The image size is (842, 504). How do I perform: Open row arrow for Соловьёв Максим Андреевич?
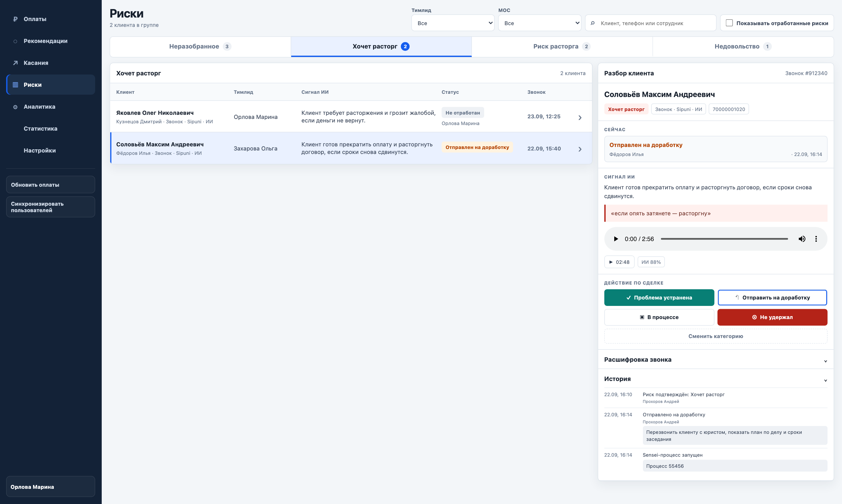580,149
